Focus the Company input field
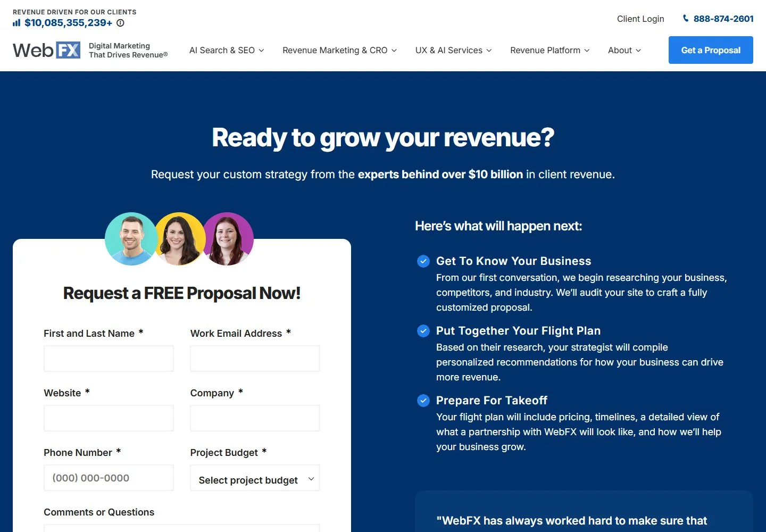This screenshot has height=532, width=766. tap(255, 418)
